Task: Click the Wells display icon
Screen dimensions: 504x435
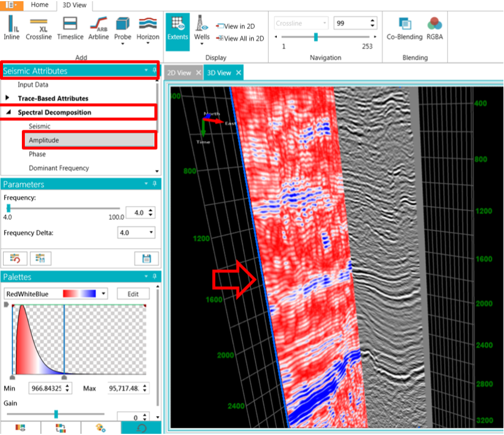Action: click(202, 27)
